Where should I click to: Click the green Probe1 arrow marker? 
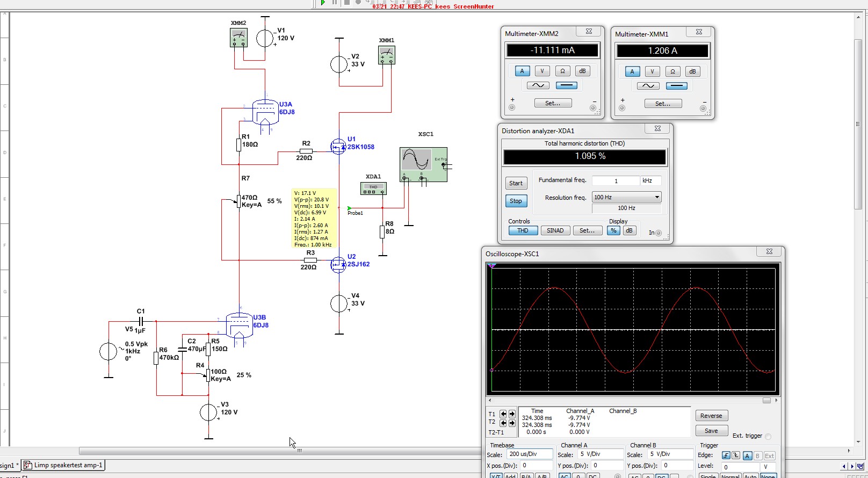350,208
